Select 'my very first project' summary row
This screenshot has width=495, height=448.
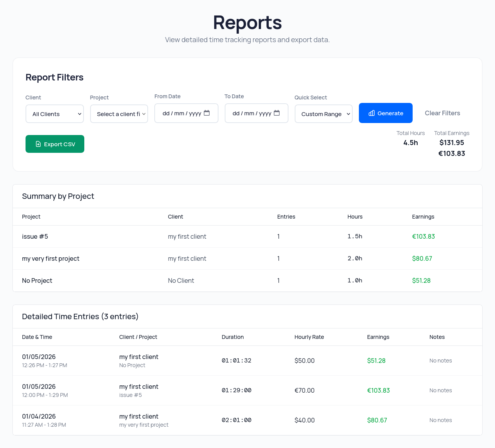247,258
